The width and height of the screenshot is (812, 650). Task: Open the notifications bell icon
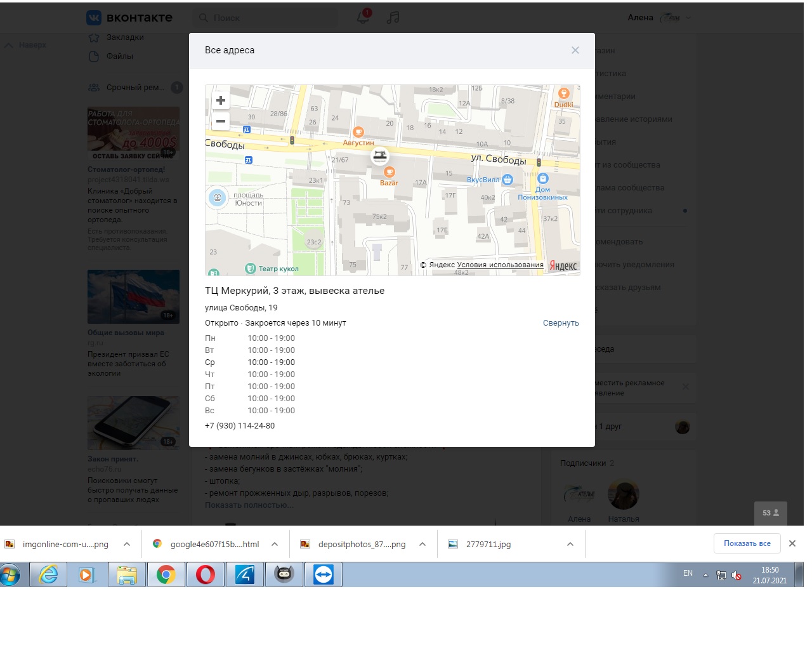[363, 17]
